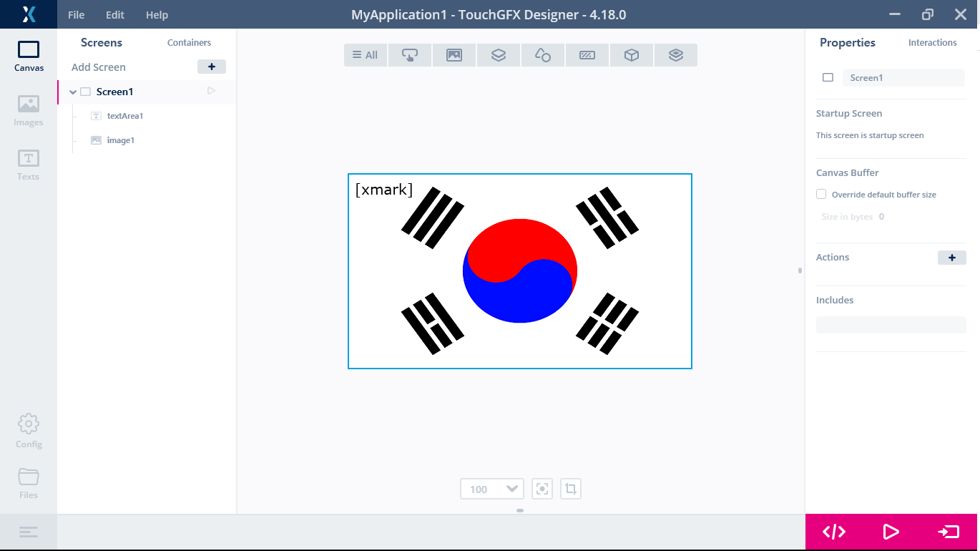Open the Buttons widget category
Screen dimensions: 980x551
click(410, 55)
